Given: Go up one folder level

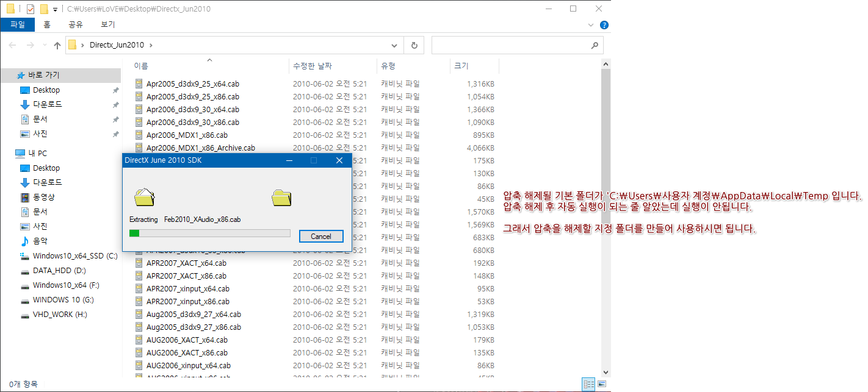Looking at the screenshot, I should [57, 45].
